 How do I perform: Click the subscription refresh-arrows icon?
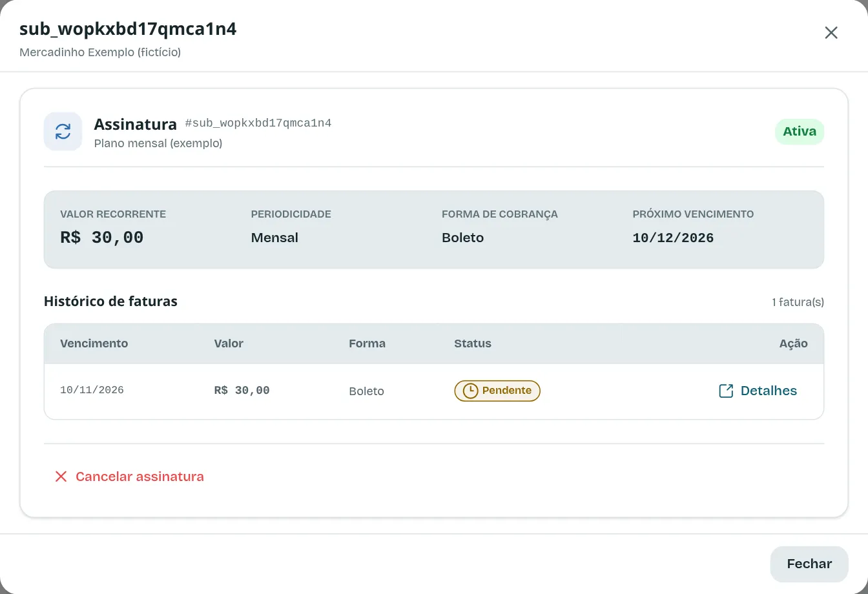(63, 132)
